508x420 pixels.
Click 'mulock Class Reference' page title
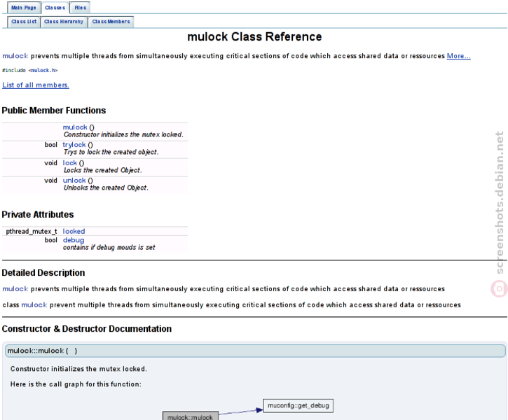click(x=254, y=37)
